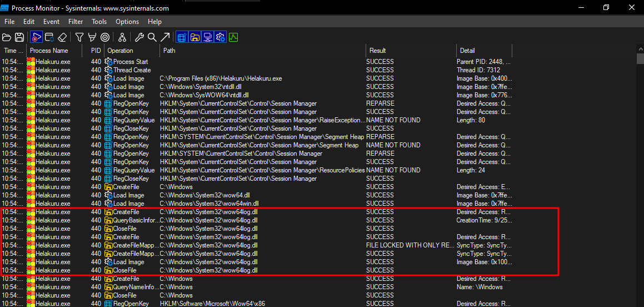Toggle Show Registry Activity filter
Screen dimensions: 644x307
coord(182,37)
